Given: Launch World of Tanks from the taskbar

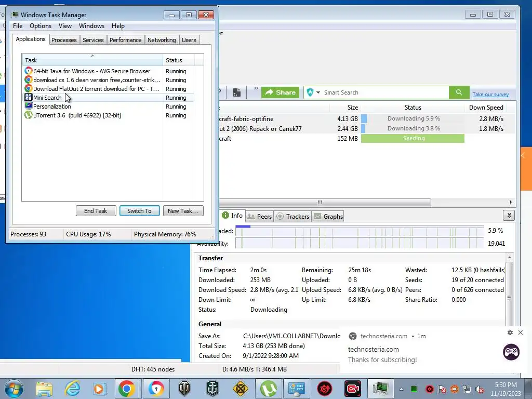Looking at the screenshot, I should 184,389.
